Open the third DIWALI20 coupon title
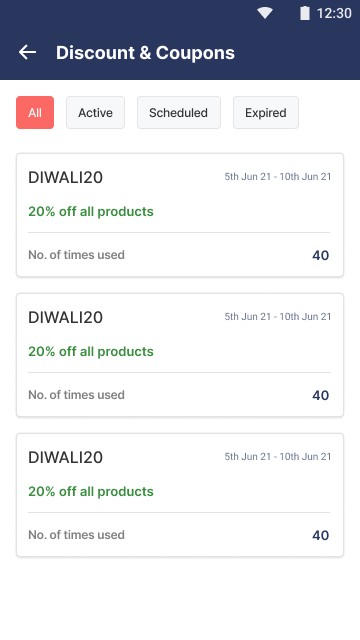Viewport: 360px width, 640px height. click(65, 458)
